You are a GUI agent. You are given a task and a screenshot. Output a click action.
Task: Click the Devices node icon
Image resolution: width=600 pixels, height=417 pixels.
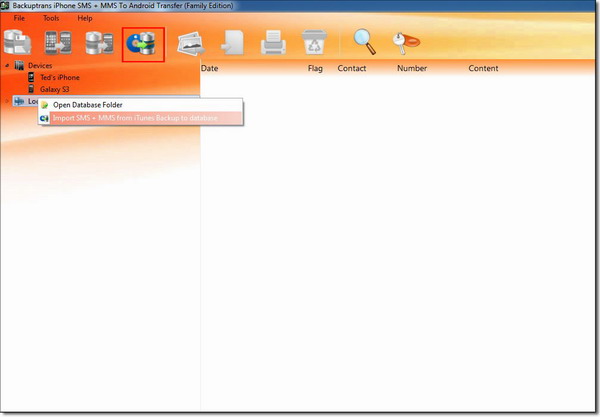[x=19, y=65]
